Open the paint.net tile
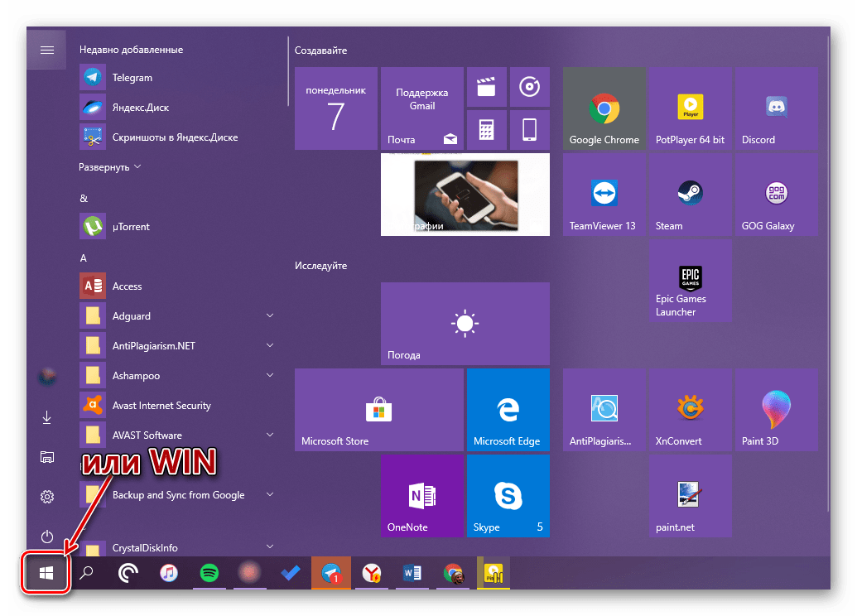This screenshot has height=616, width=857. coord(691,496)
